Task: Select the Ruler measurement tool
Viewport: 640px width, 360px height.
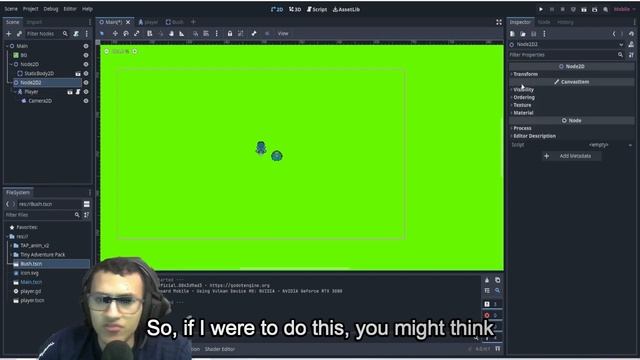Action: (x=182, y=33)
